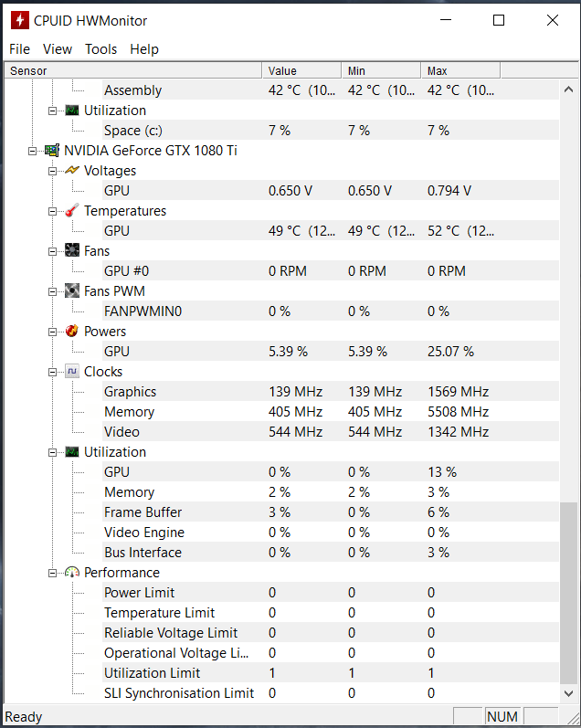581x728 pixels.
Task: Collapse the Clocks tree section
Action: tap(53, 372)
